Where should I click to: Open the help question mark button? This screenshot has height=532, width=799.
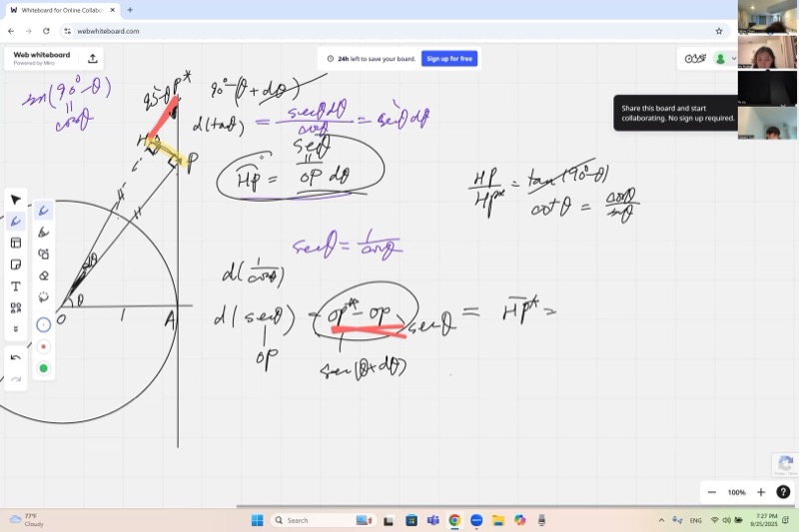pyautogui.click(x=784, y=492)
